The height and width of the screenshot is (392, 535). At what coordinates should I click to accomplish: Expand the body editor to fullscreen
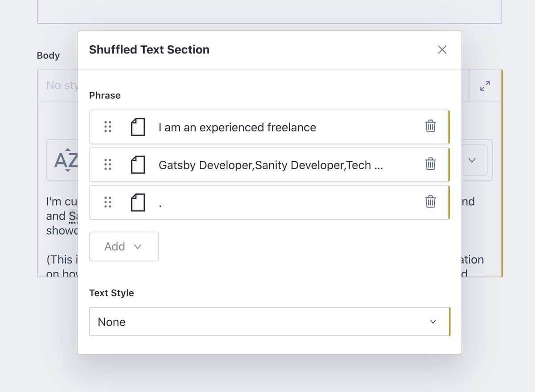pos(485,86)
